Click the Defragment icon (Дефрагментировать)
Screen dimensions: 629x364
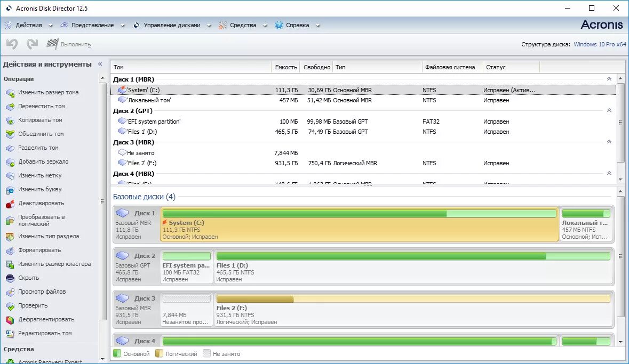click(10, 320)
